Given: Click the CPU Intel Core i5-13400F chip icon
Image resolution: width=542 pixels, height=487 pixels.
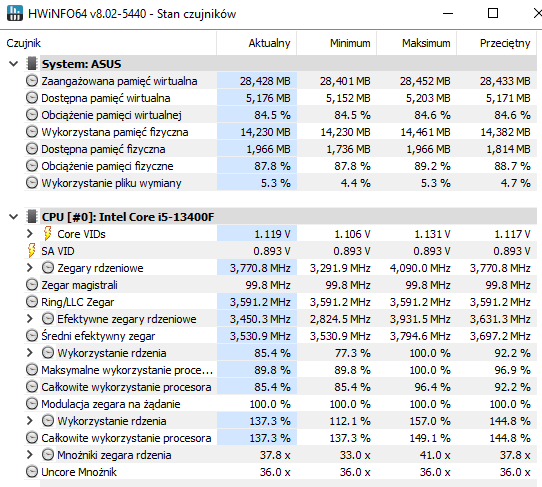Looking at the screenshot, I should pyautogui.click(x=31, y=217).
